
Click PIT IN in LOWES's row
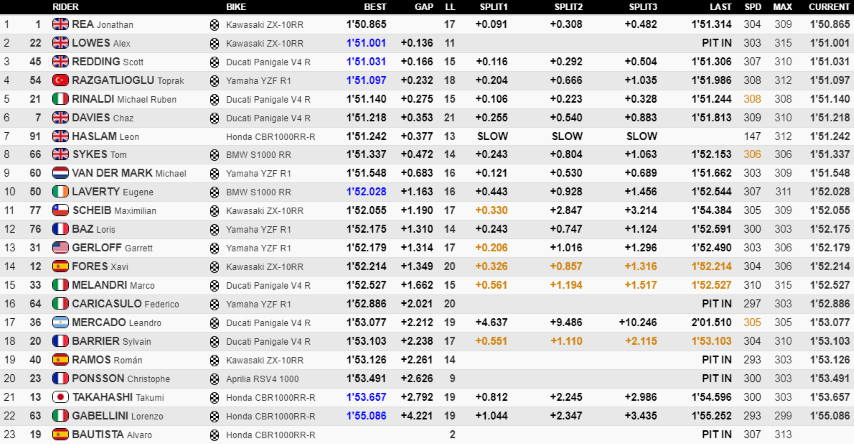click(716, 43)
